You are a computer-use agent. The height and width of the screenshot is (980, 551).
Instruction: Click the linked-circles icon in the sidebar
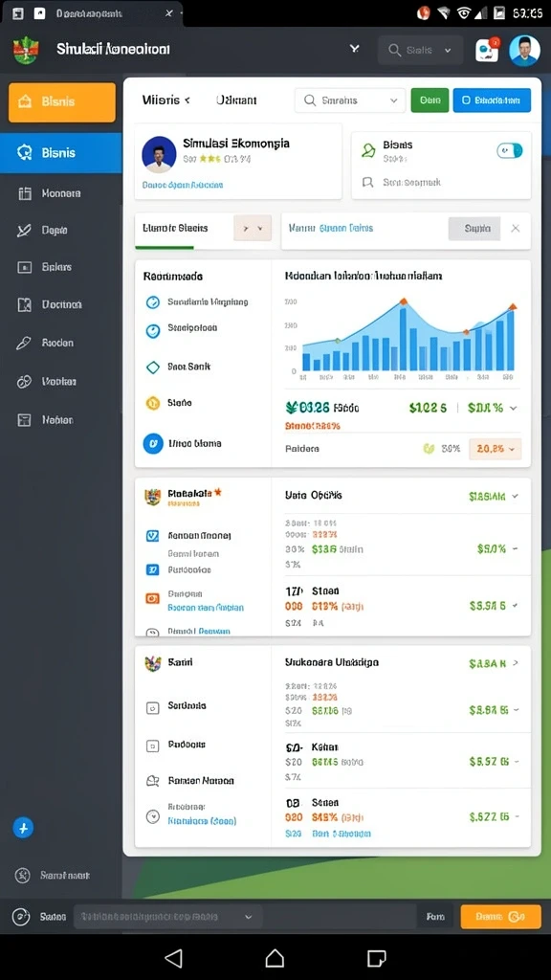24,381
